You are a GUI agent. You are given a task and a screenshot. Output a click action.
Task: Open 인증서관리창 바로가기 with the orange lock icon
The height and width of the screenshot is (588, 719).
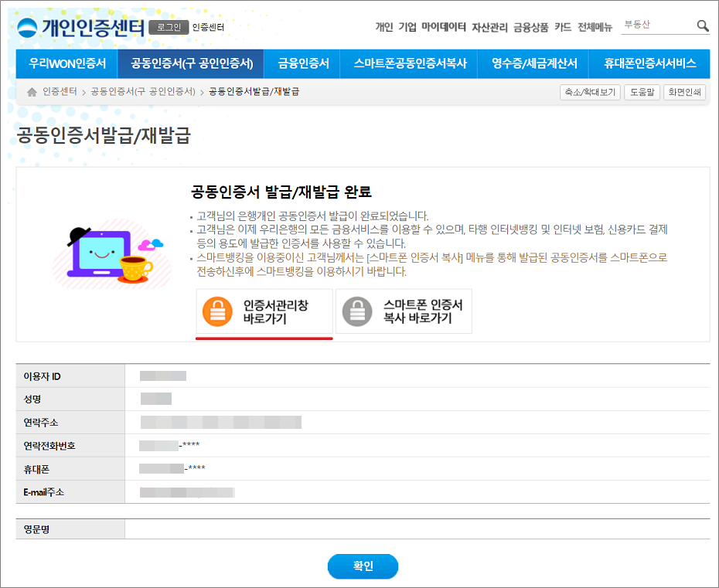(264, 311)
